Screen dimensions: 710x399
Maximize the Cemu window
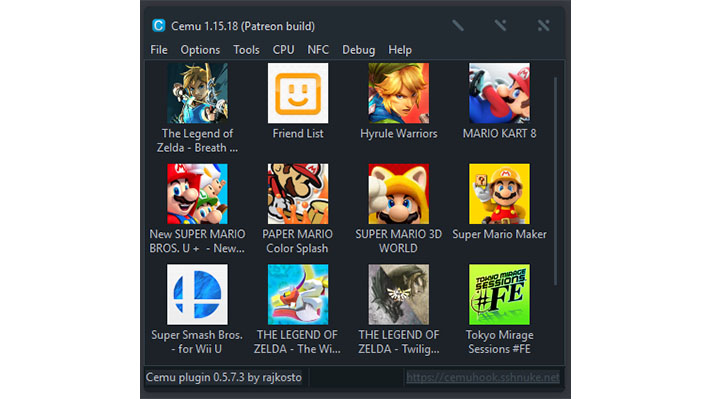(500, 25)
